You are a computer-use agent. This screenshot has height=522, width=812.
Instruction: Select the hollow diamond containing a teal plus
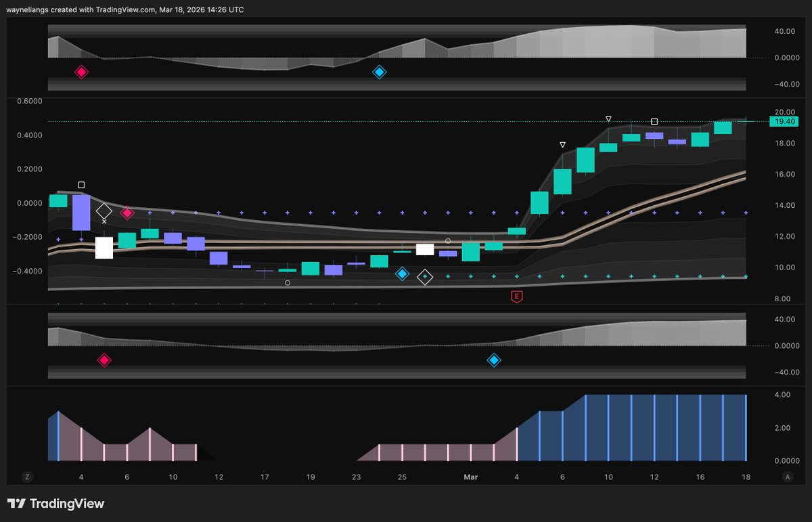425,277
